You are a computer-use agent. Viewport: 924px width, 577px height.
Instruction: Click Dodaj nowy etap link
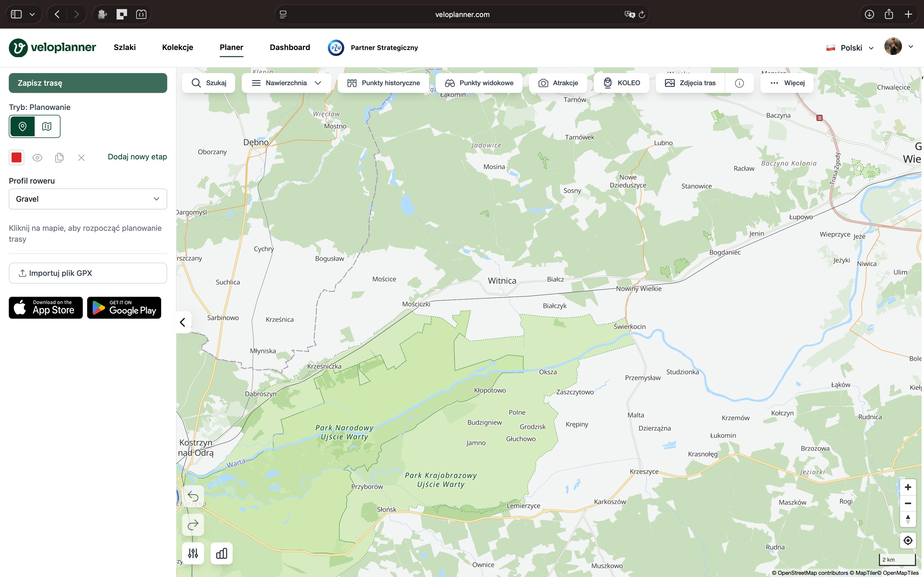pyautogui.click(x=137, y=157)
